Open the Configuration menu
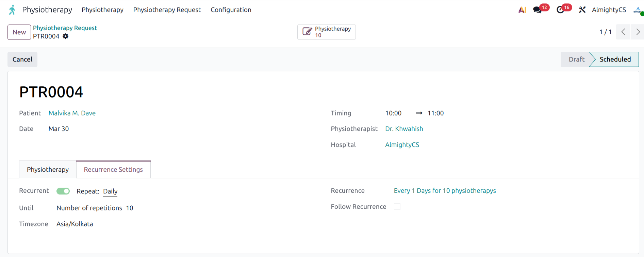The width and height of the screenshot is (644, 257). point(231,10)
